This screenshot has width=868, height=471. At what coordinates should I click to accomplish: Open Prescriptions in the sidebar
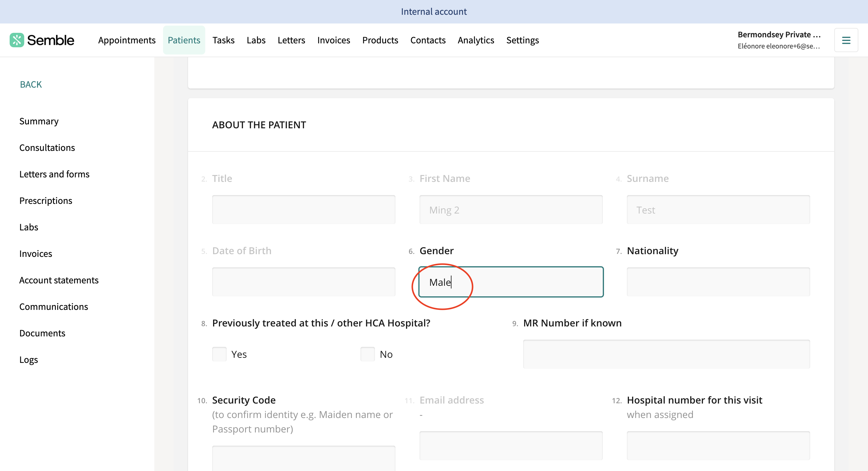(46, 201)
